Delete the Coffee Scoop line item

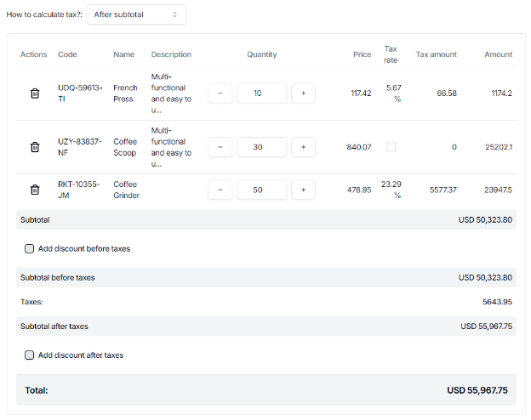pos(35,147)
